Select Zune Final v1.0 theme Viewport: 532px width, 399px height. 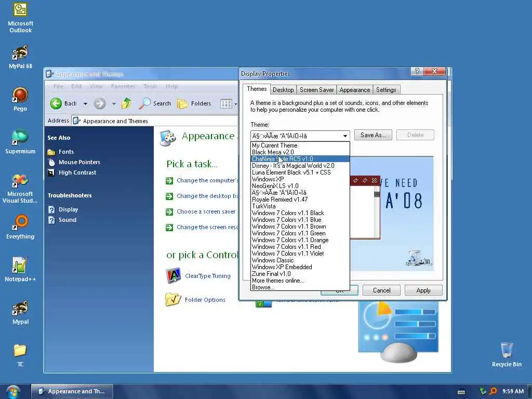click(300, 274)
